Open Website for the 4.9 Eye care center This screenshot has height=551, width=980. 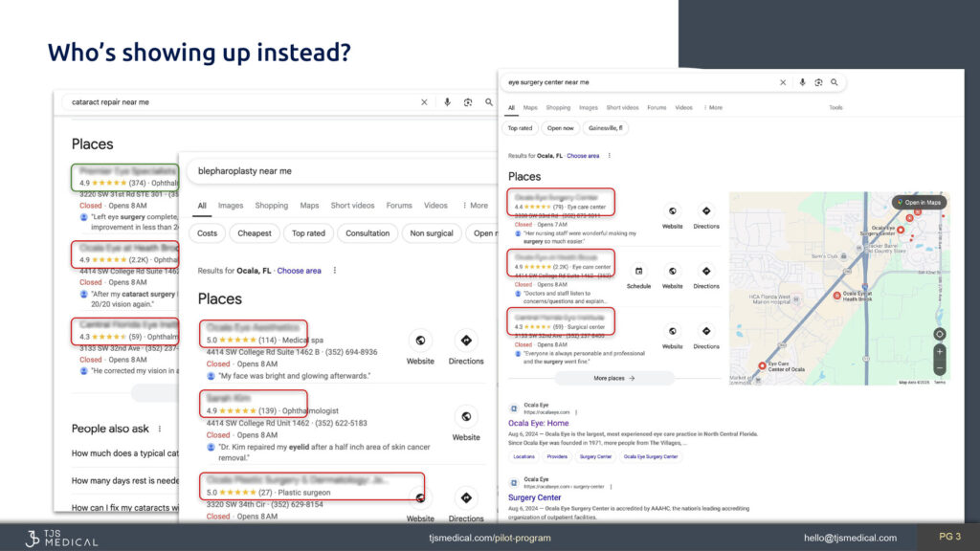673,271
